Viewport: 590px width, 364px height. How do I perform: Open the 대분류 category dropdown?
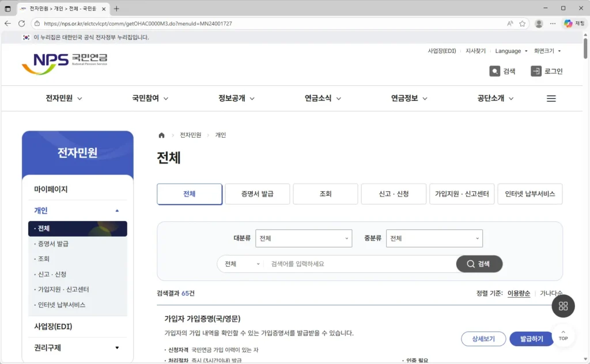click(x=304, y=238)
